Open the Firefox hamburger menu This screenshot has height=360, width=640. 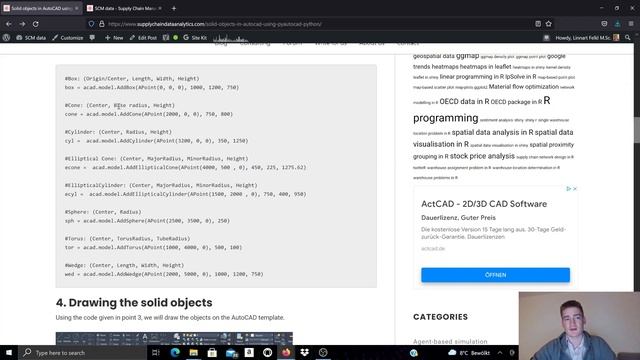(x=631, y=24)
